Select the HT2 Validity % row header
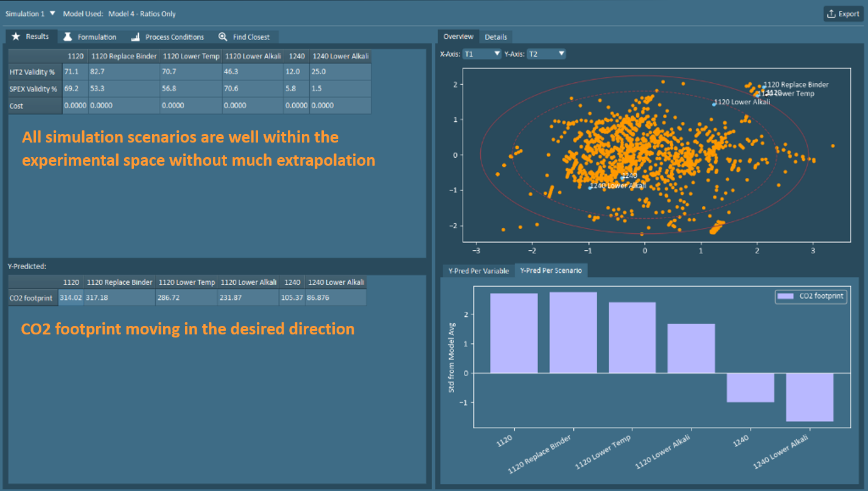Image resolution: width=868 pixels, height=491 pixels. pos(35,72)
